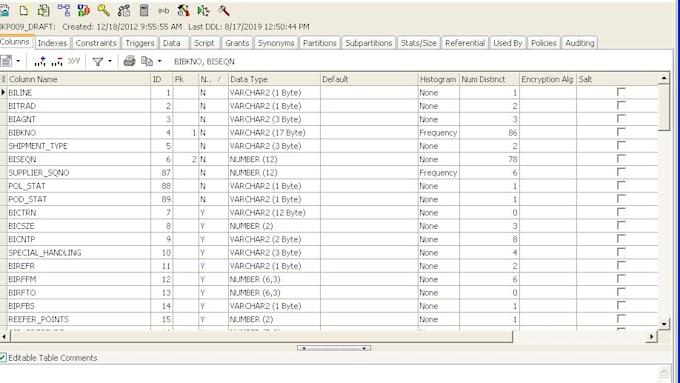
Task: Click the horizontal scrollbar right arrow
Action: (x=651, y=337)
